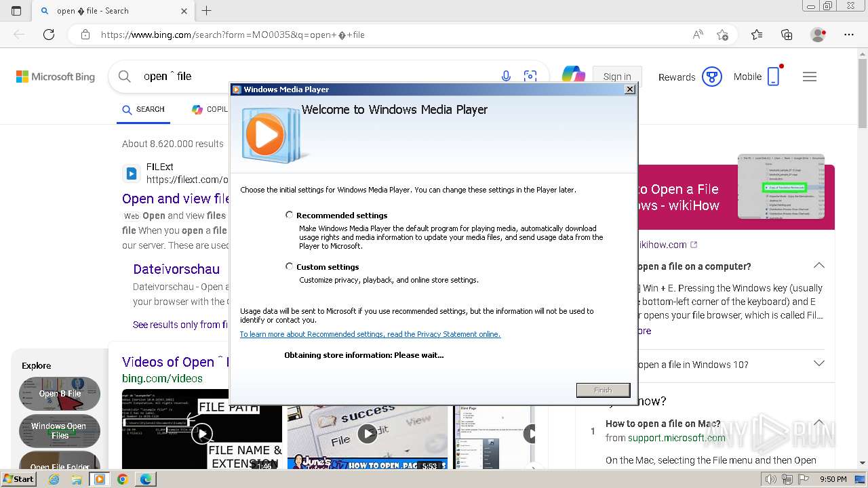This screenshot has height=488, width=868.
Task: Open the bing.com/videos link
Action: click(162, 378)
